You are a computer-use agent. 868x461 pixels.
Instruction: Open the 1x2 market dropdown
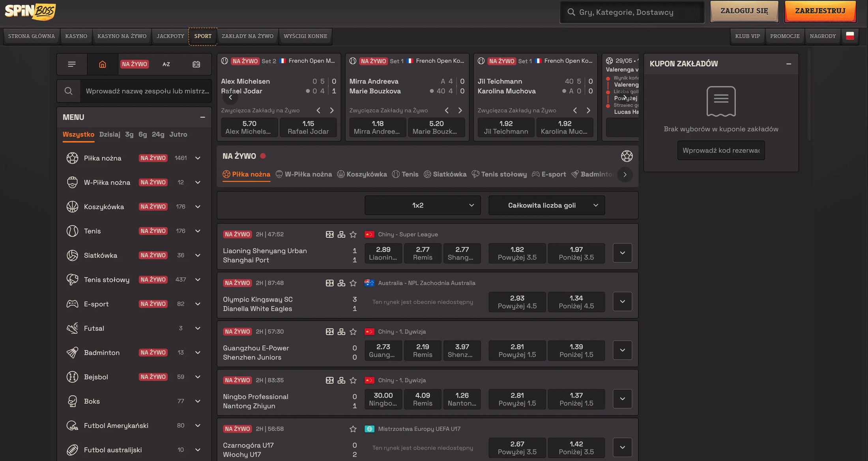[x=423, y=205]
